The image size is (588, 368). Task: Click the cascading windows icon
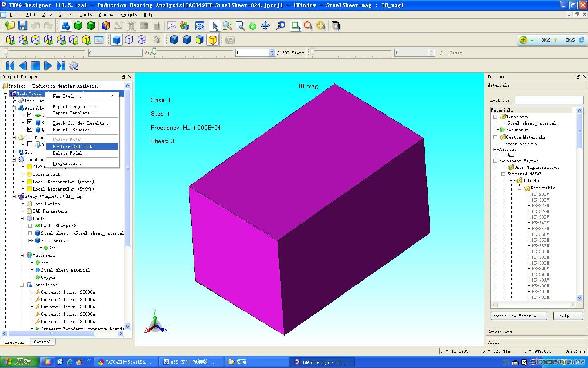[336, 26]
